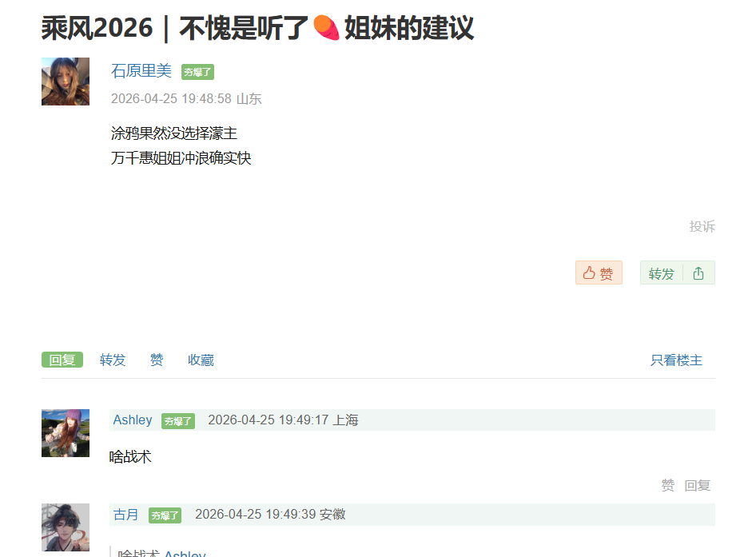Image resolution: width=756 pixels, height=557 pixels.
Task: Toggle 只看楼主 filter
Action: click(676, 360)
